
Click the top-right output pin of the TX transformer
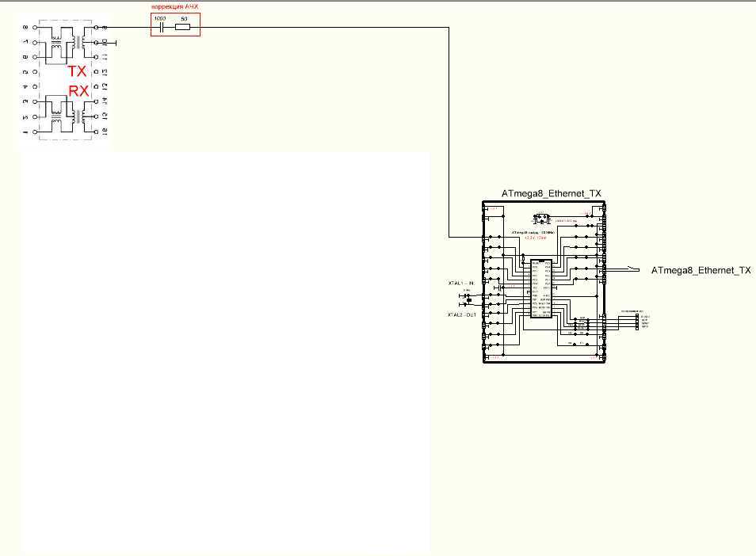[97, 27]
